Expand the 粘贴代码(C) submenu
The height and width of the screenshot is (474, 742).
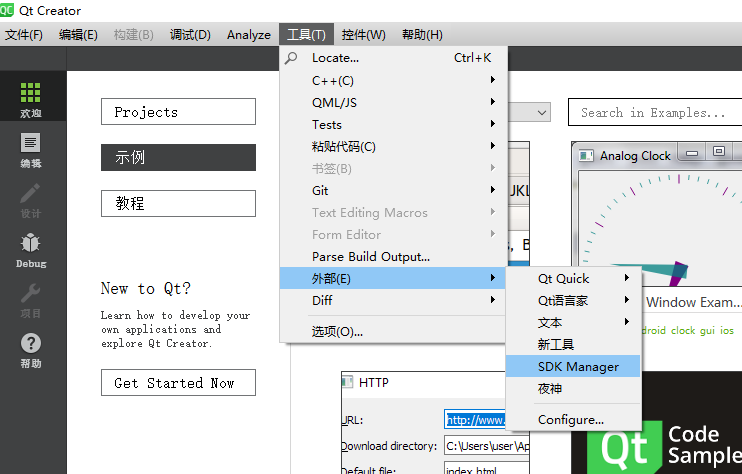[393, 146]
